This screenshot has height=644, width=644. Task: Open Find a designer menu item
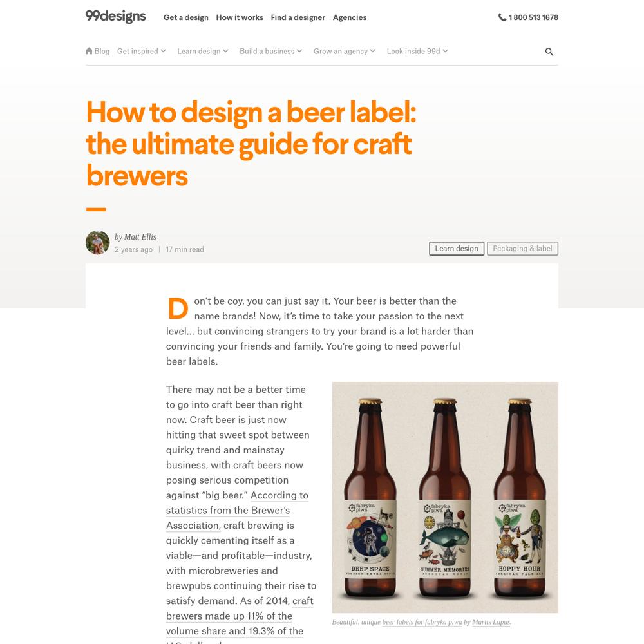pyautogui.click(x=298, y=17)
